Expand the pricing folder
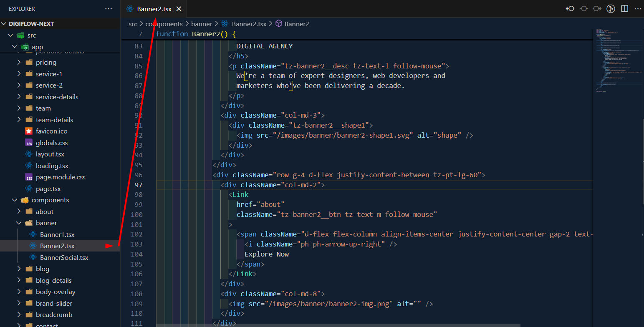The width and height of the screenshot is (644, 327). click(x=19, y=62)
